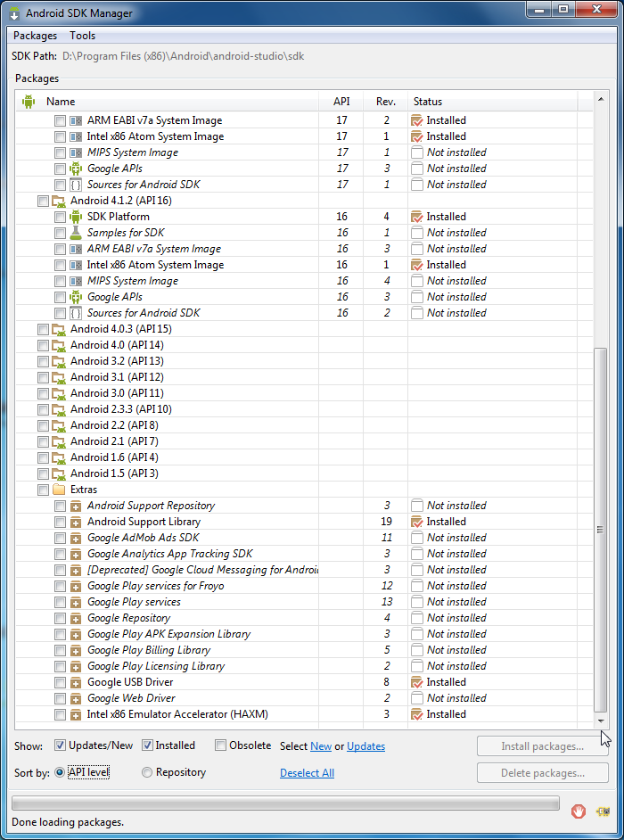
Task: Click Intel x86 Atom API 16 system image icon
Action: tap(76, 265)
